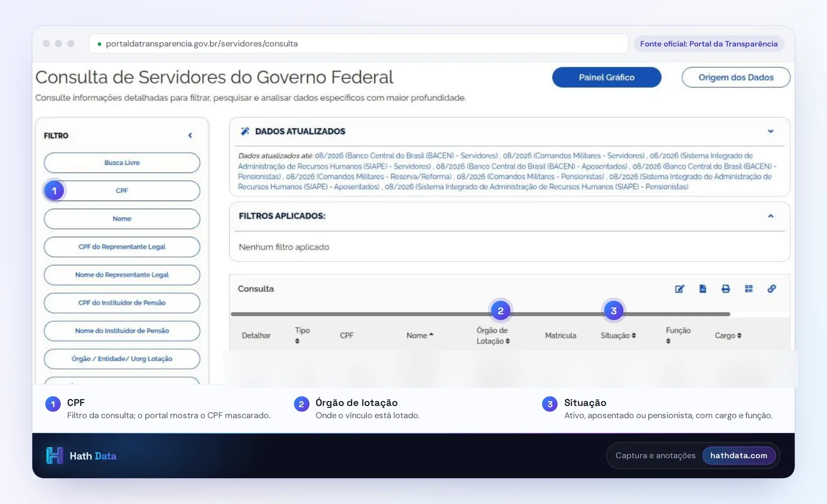Collapse the FILTRO panel with the arrow
The width and height of the screenshot is (827, 504).
click(x=190, y=135)
